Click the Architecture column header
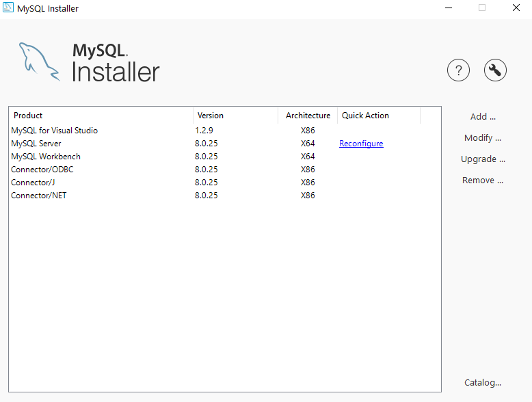The image size is (532, 402). coord(308,116)
